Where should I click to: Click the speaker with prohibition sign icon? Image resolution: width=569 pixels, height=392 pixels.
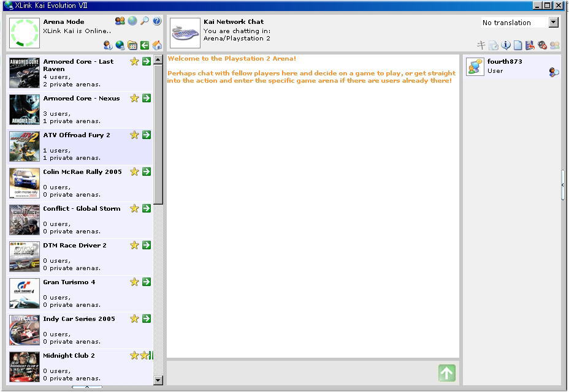pyautogui.click(x=542, y=45)
